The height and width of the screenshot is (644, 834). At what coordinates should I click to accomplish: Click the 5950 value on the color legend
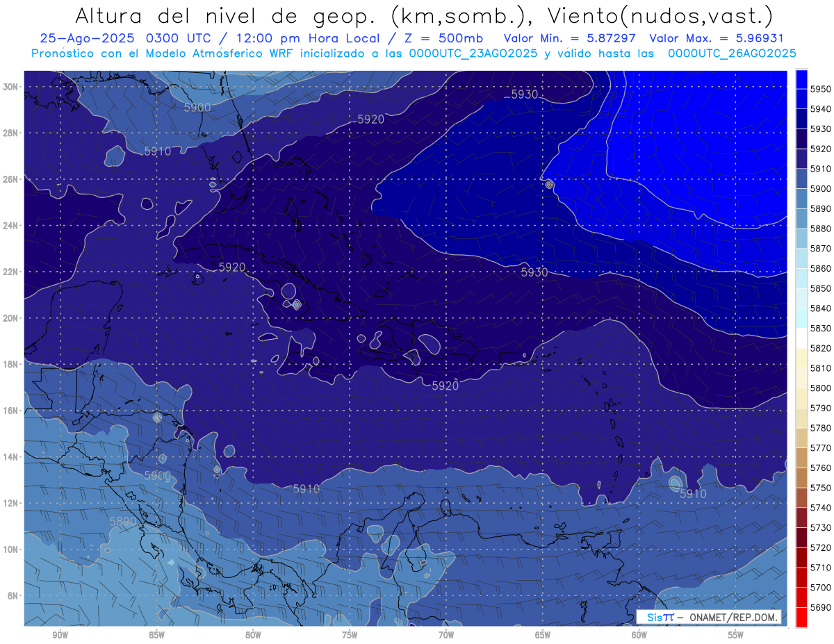click(821, 89)
